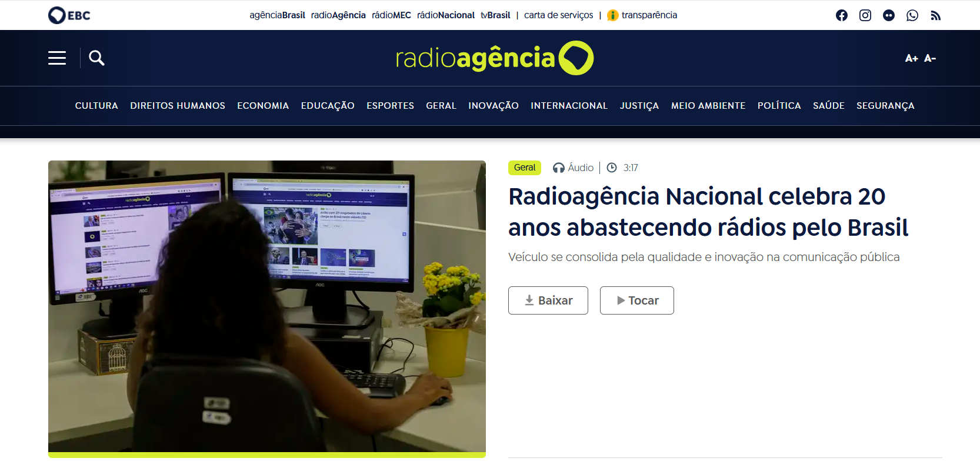Select the Política category
The image size is (980, 468).
coord(779,106)
